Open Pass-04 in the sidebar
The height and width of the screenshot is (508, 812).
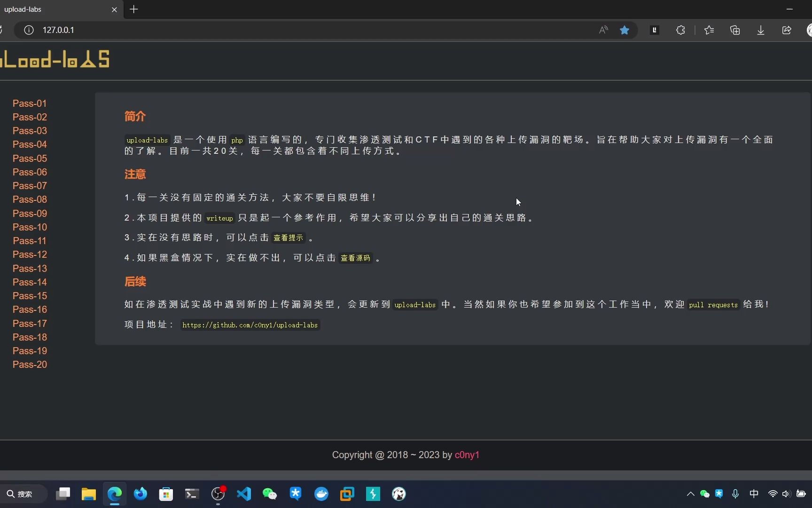30,144
